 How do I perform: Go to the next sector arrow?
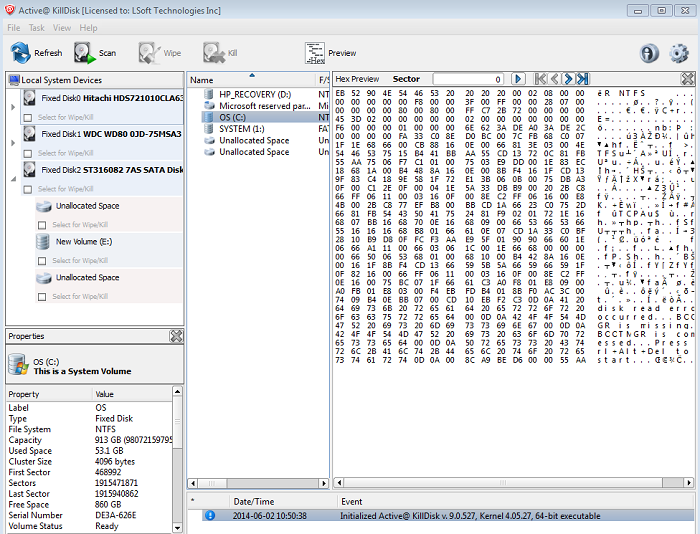(x=568, y=79)
